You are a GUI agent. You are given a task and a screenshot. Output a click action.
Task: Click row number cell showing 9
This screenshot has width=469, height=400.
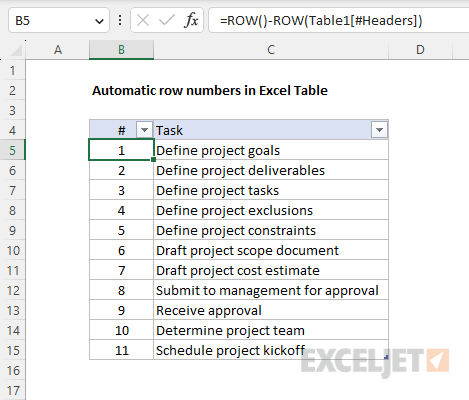click(x=121, y=310)
